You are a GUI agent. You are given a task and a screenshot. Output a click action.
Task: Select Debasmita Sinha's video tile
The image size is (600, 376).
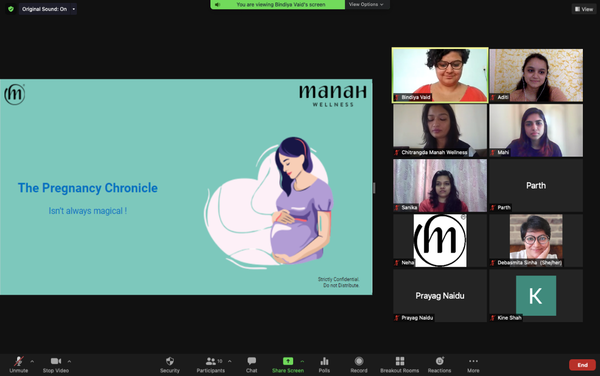[x=536, y=241]
